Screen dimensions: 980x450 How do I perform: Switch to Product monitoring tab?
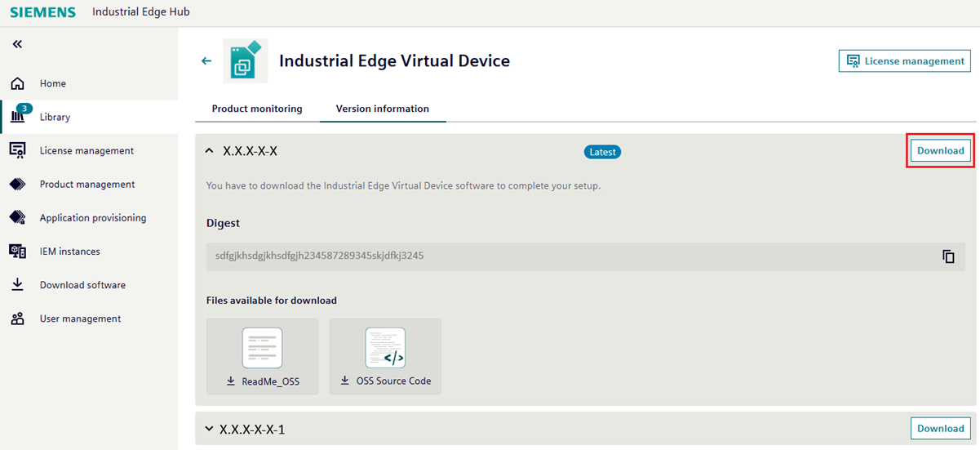[257, 109]
